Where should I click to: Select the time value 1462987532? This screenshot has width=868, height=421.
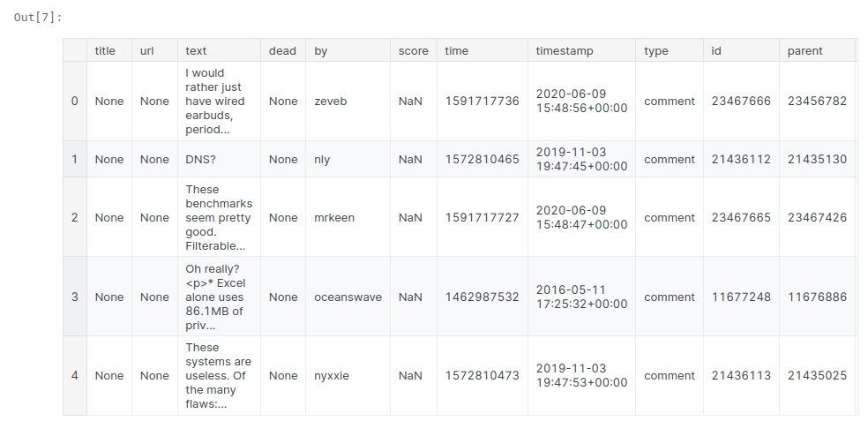pos(483,297)
